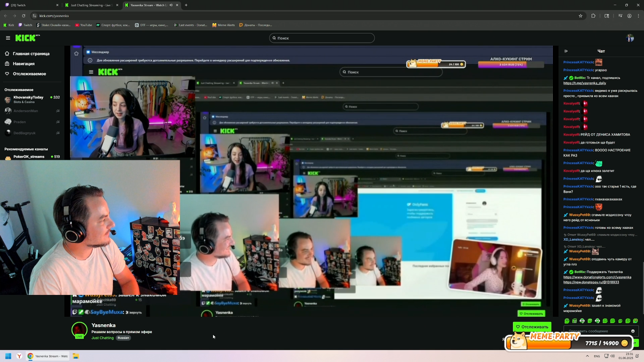Viewport: 644px width, 362px height.
Task: Mute the Yasnenka Stream tab audio
Action: point(171,5)
